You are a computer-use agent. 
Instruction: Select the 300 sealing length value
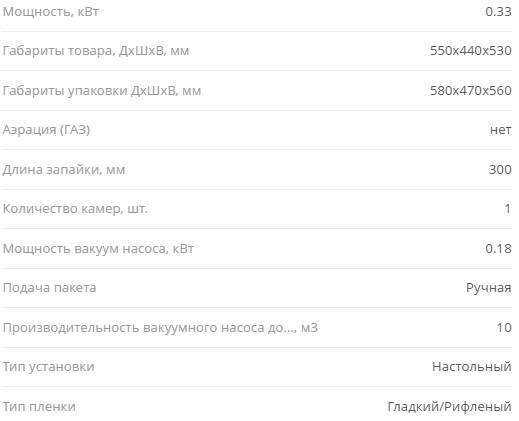click(x=500, y=170)
